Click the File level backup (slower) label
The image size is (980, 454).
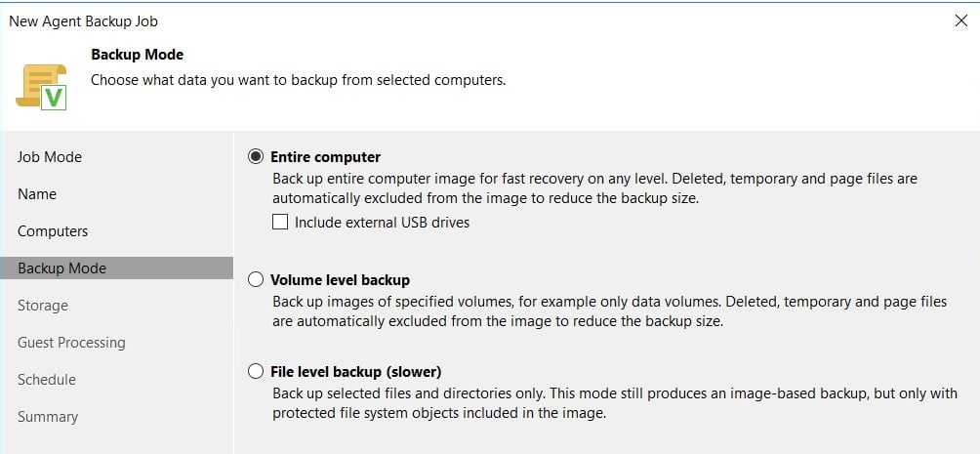pyautogui.click(x=355, y=371)
